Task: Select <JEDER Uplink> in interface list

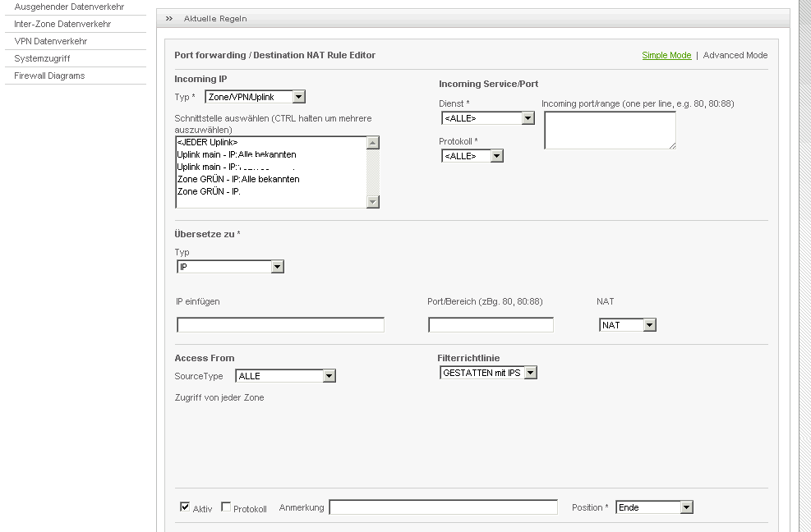Action: tap(207, 143)
